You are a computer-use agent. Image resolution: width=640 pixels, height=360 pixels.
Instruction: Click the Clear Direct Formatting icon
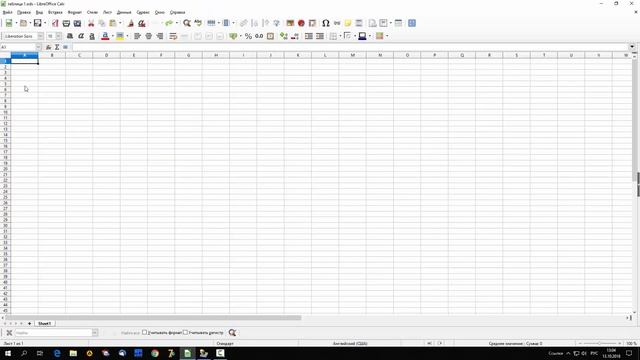click(x=142, y=23)
